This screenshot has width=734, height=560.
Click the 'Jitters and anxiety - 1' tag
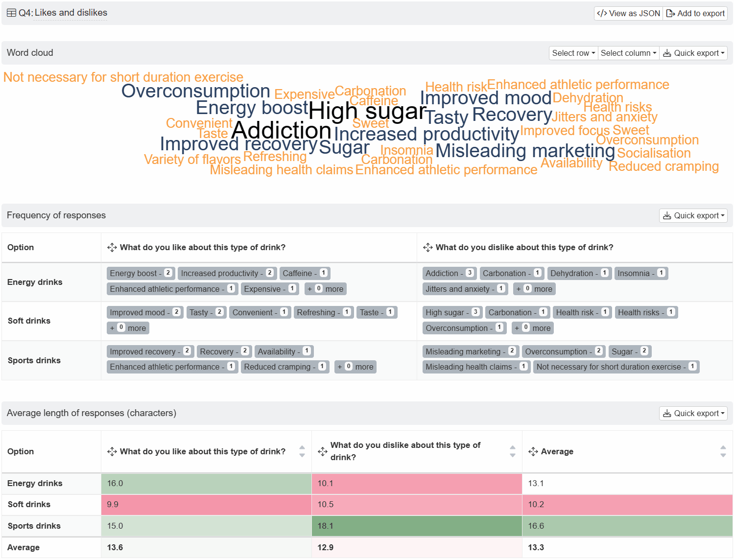point(466,289)
